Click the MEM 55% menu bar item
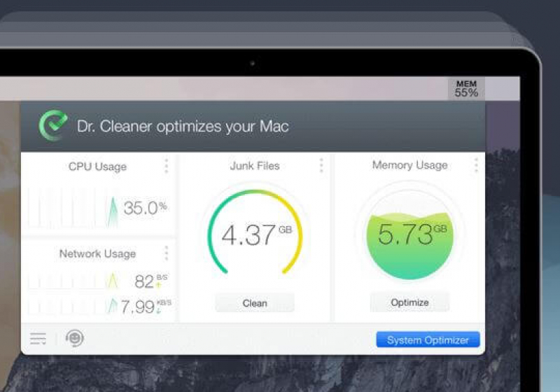 pyautogui.click(x=466, y=89)
